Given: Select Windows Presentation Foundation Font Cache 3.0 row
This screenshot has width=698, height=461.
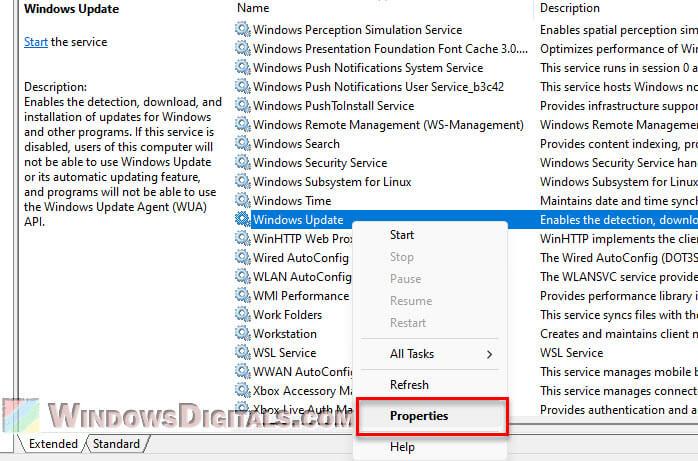Looking at the screenshot, I should tap(390, 49).
